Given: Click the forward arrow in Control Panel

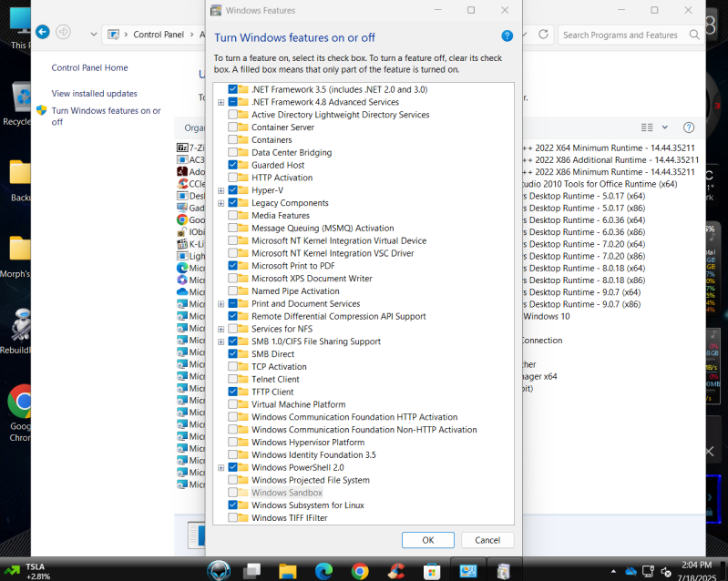Looking at the screenshot, I should pyautogui.click(x=63, y=32).
